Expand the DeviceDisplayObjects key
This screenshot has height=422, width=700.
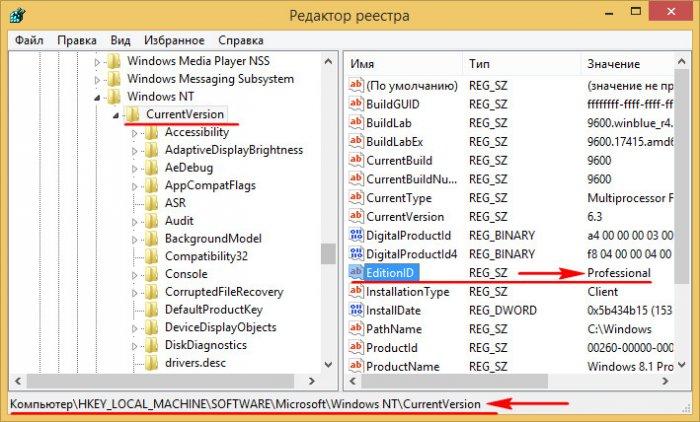click(134, 329)
